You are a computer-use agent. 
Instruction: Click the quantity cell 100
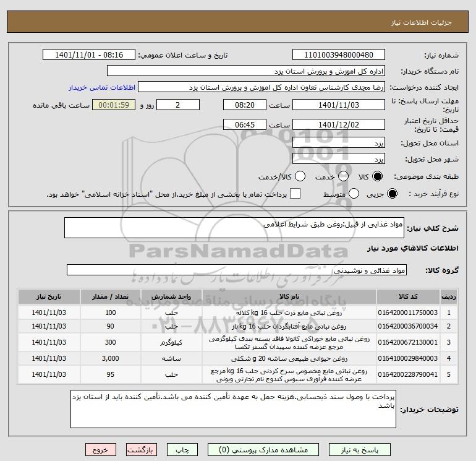coord(110,312)
